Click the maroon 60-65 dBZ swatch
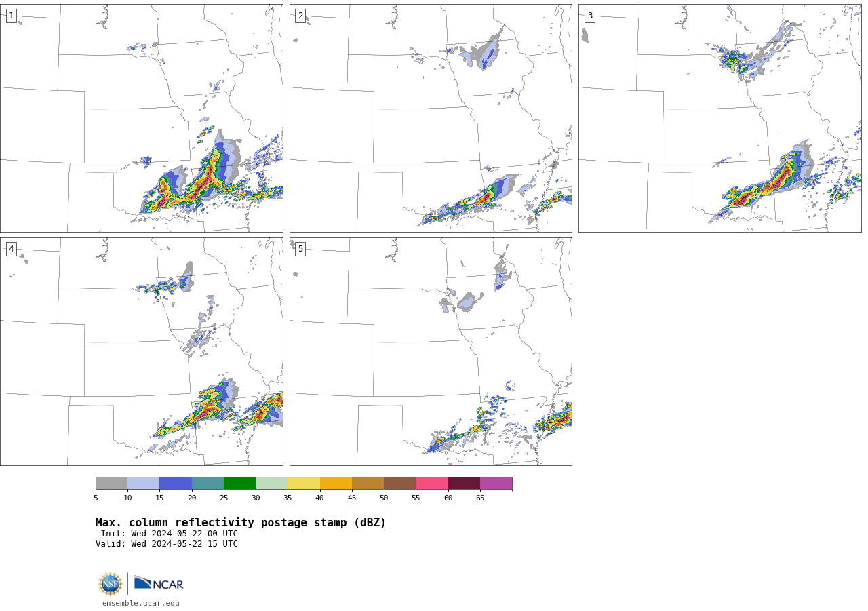Image resolution: width=868 pixels, height=611 pixels. pos(465,484)
